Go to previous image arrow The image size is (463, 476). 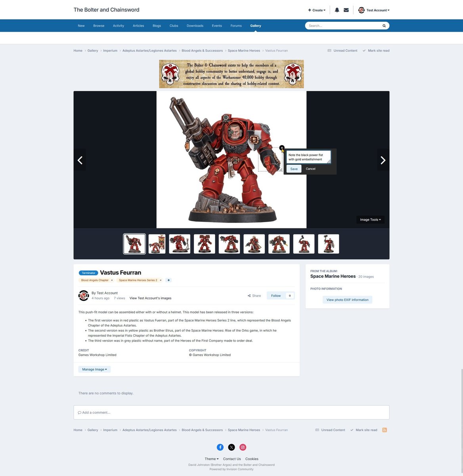tap(80, 160)
